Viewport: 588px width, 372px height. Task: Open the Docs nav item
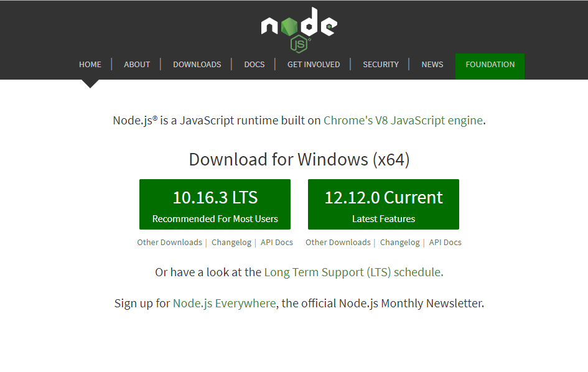tap(254, 65)
